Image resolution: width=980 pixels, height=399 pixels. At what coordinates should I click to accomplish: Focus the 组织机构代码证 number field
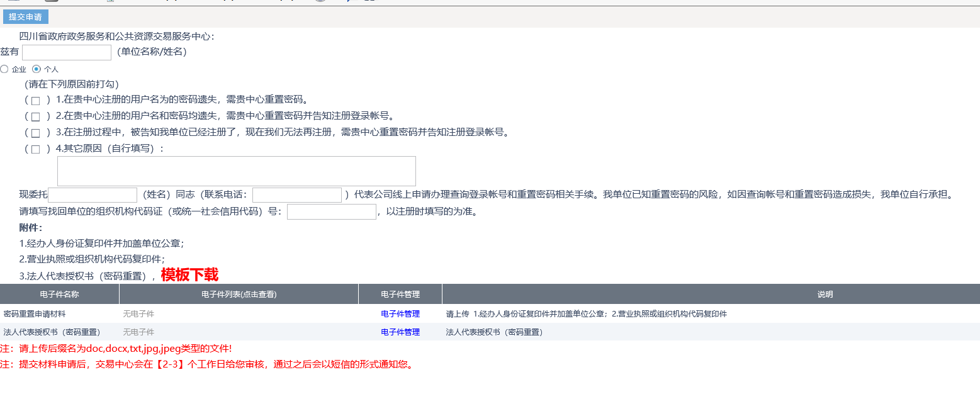point(331,212)
